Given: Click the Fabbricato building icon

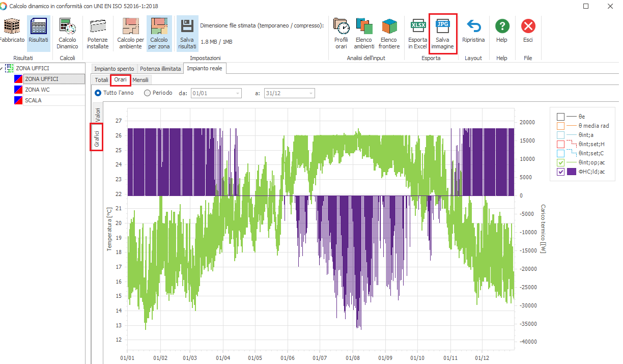Looking at the screenshot, I should point(11,26).
